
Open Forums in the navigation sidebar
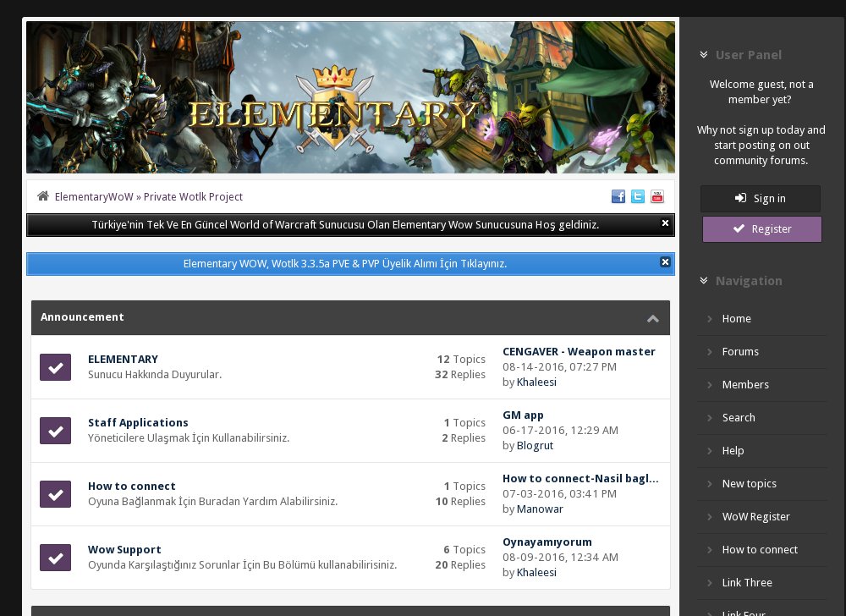(740, 352)
